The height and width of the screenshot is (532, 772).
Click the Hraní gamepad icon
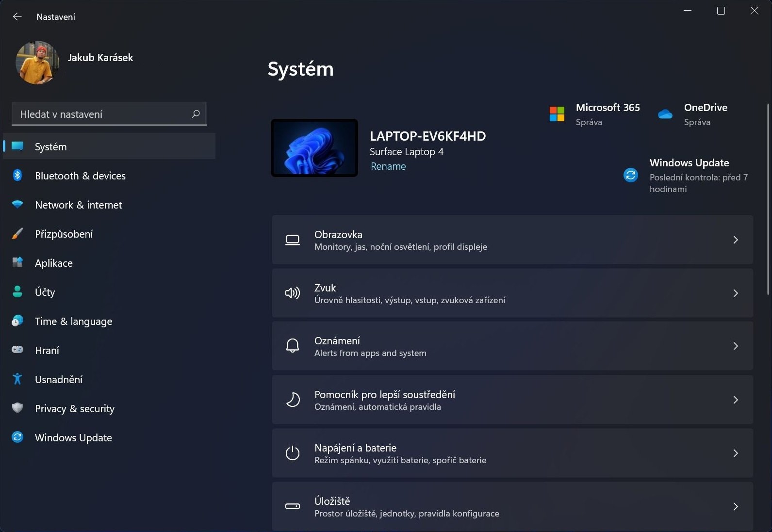(17, 350)
